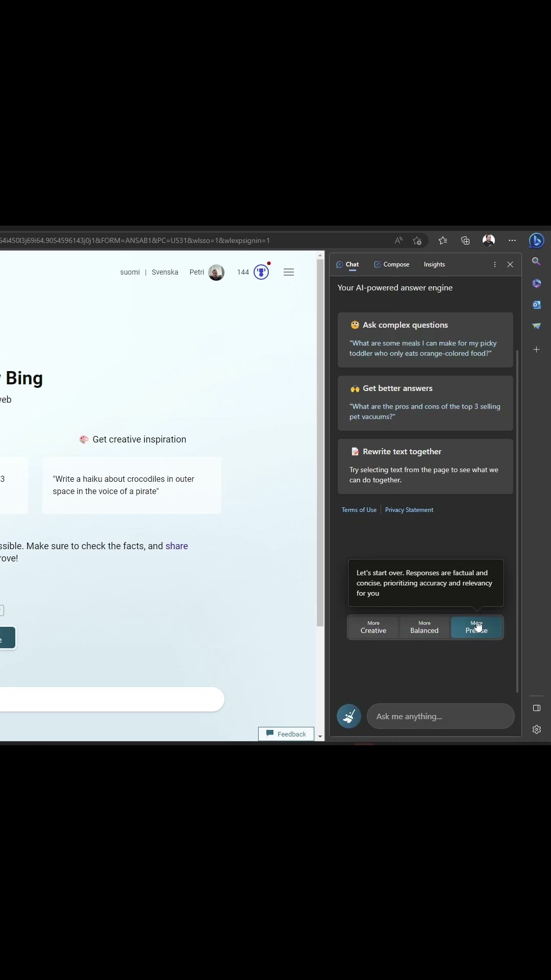Screen dimensions: 551x980
Task: Click the Ask complex questions card
Action: (425, 340)
